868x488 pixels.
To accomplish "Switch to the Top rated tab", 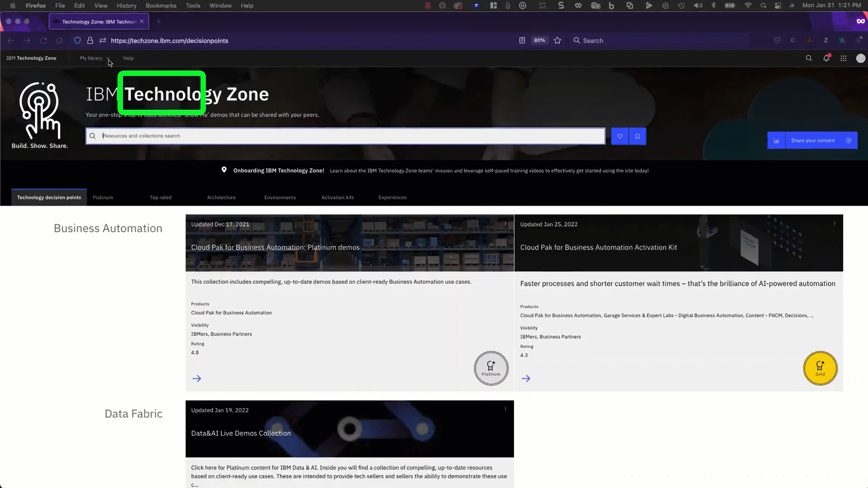I will click(160, 197).
